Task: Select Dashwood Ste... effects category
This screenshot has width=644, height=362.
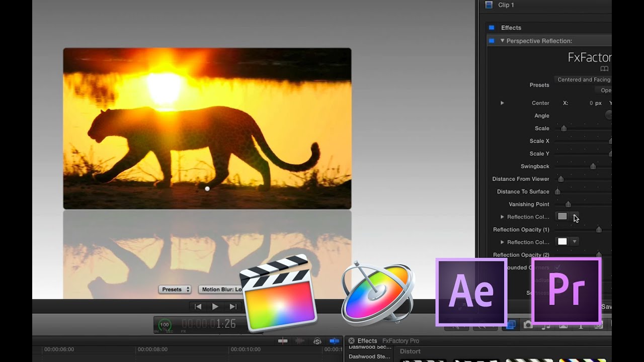Action: click(x=370, y=356)
